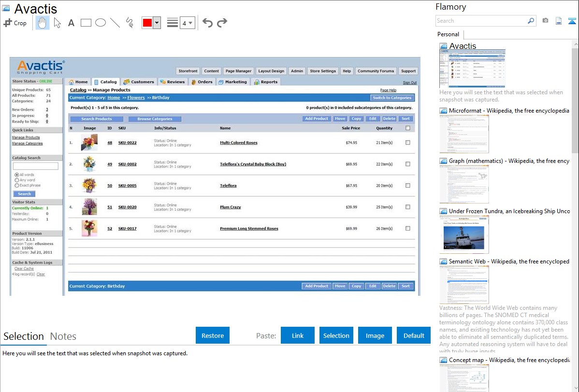Expand the line width dropdown

click(187, 23)
